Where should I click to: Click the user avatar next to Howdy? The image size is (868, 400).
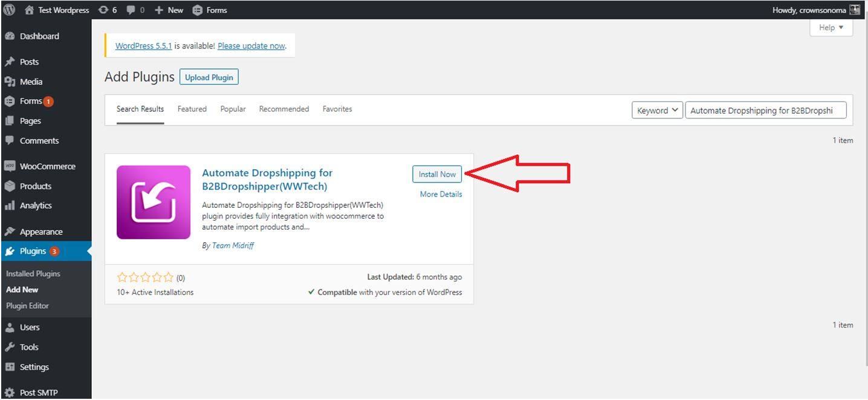[x=855, y=10]
